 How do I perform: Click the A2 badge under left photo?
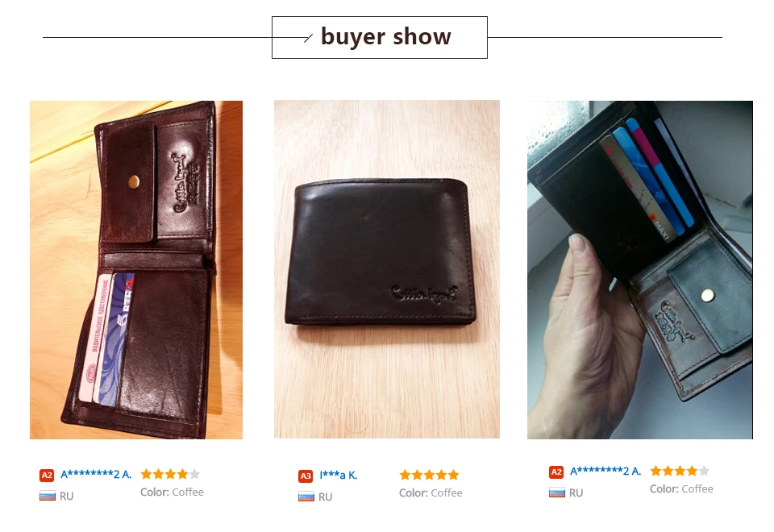tap(47, 476)
